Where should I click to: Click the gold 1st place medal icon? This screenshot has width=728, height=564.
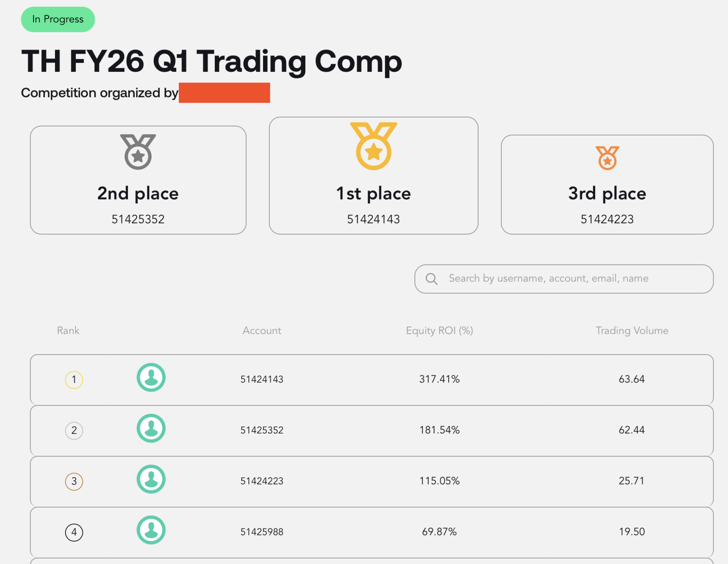pyautogui.click(x=373, y=146)
